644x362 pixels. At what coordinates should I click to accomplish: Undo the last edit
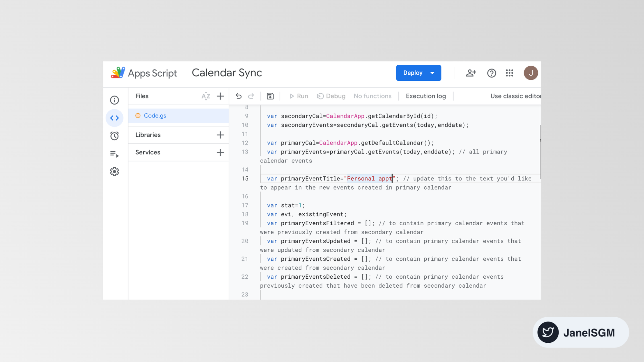[239, 96]
